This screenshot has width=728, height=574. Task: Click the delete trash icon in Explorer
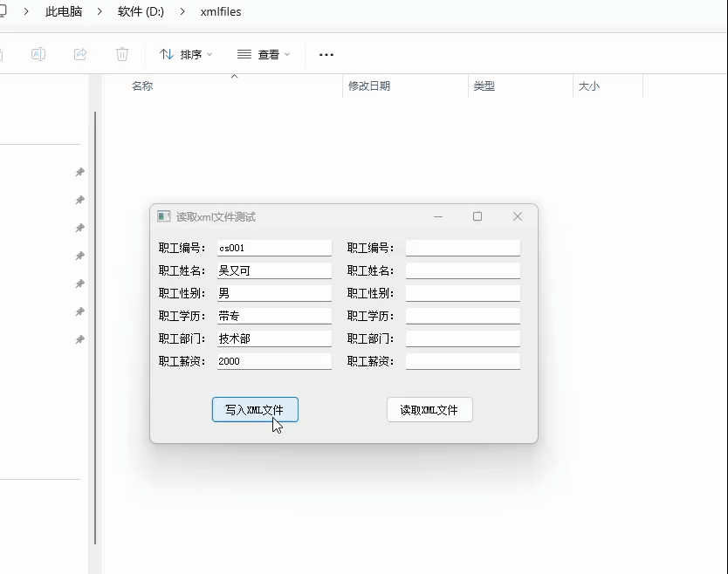tap(122, 54)
